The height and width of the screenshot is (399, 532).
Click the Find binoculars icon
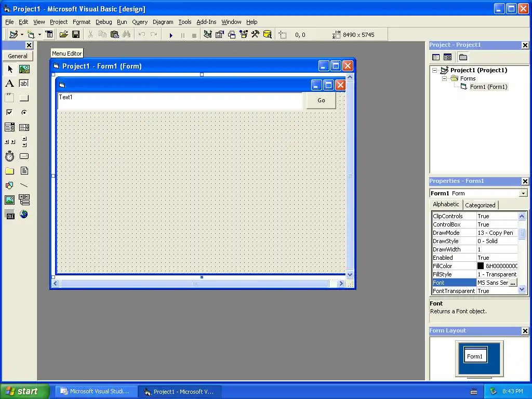click(127, 35)
